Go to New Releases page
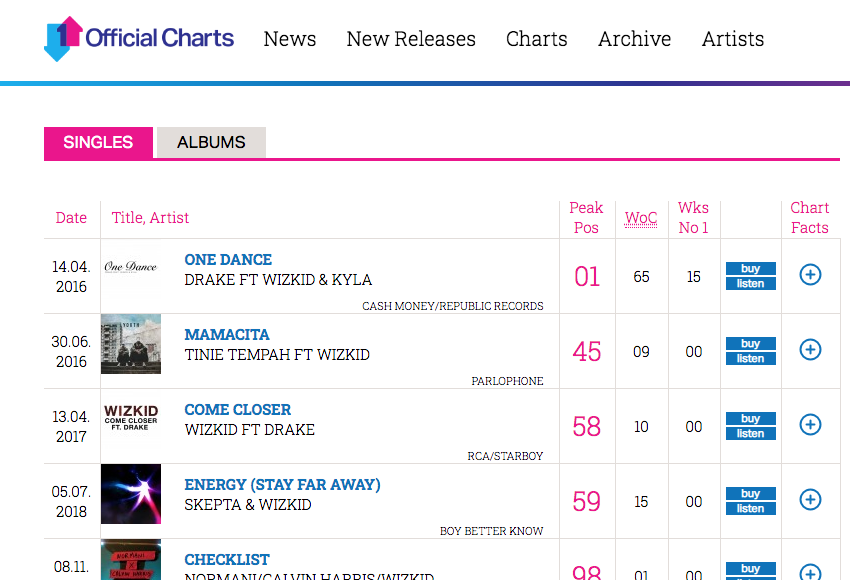The height and width of the screenshot is (580, 850). [x=411, y=39]
